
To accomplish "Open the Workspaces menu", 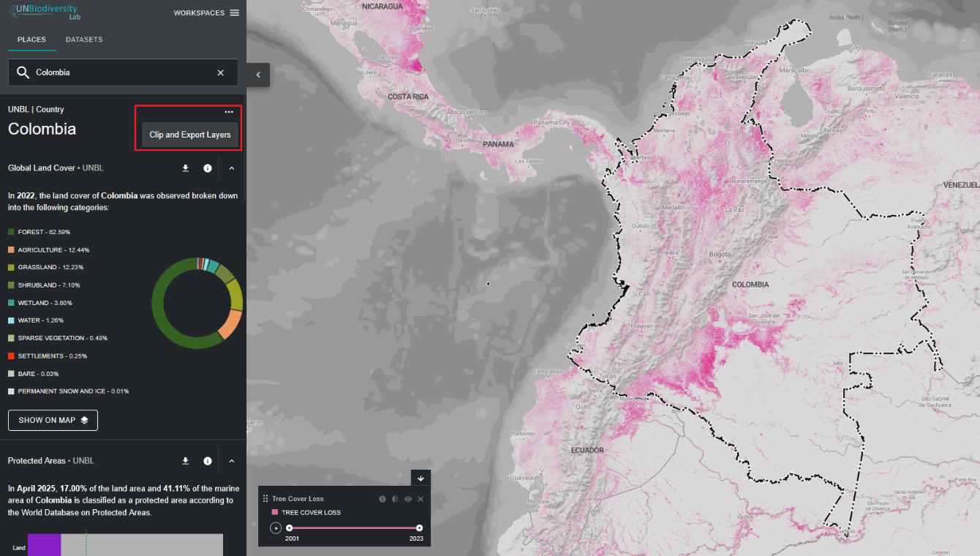I will [206, 13].
